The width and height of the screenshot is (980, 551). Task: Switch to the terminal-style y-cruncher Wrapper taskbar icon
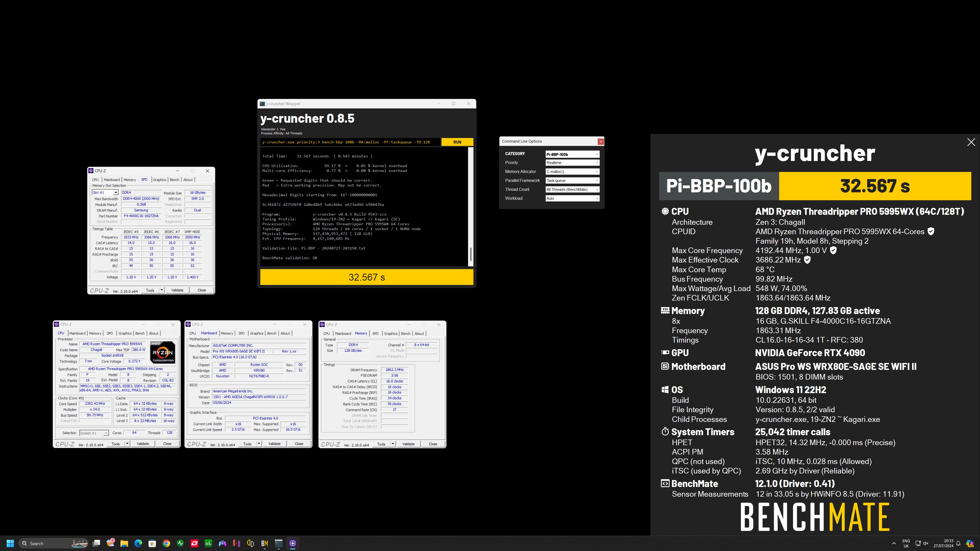coord(278,543)
